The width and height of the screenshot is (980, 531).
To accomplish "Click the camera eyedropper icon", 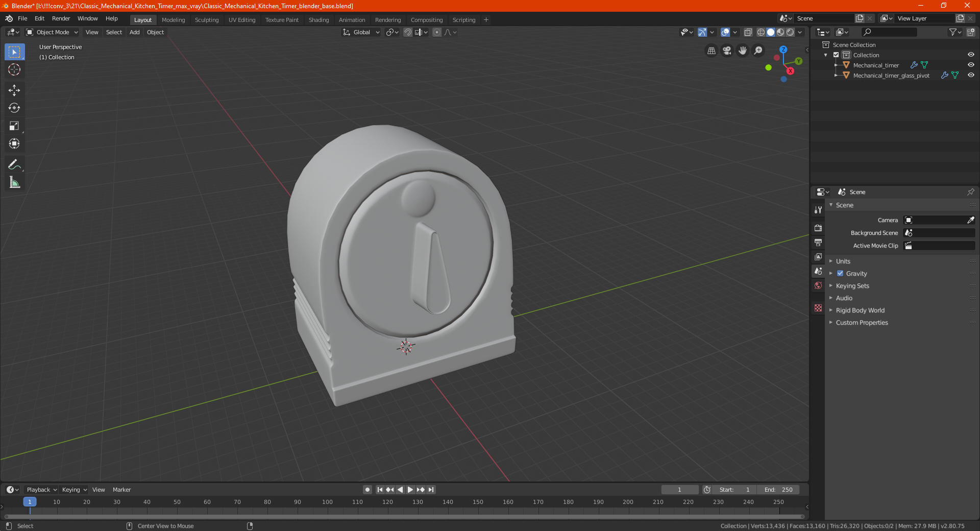I will click(970, 220).
